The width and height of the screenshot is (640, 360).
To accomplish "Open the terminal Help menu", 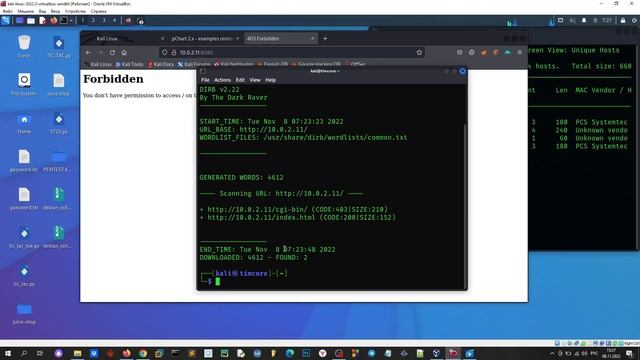I will point(271,80).
